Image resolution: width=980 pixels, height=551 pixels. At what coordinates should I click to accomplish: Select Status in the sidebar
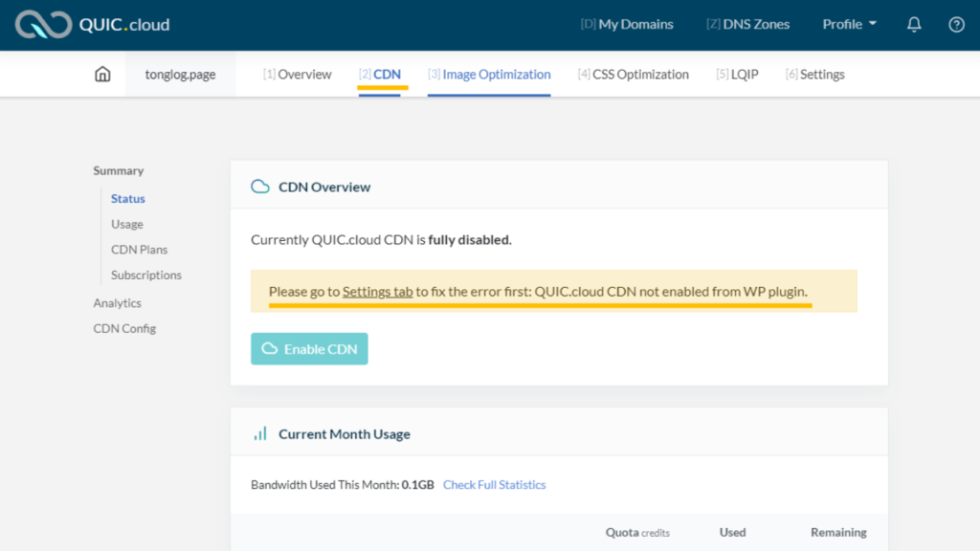(128, 198)
